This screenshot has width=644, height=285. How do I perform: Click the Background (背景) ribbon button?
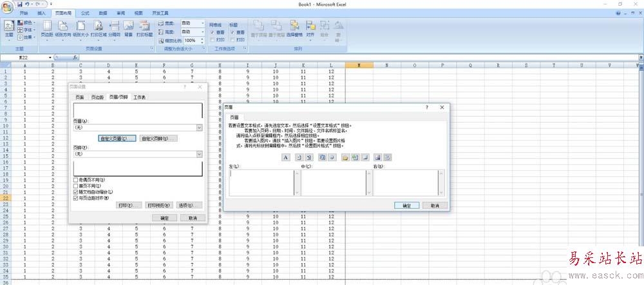point(129,29)
